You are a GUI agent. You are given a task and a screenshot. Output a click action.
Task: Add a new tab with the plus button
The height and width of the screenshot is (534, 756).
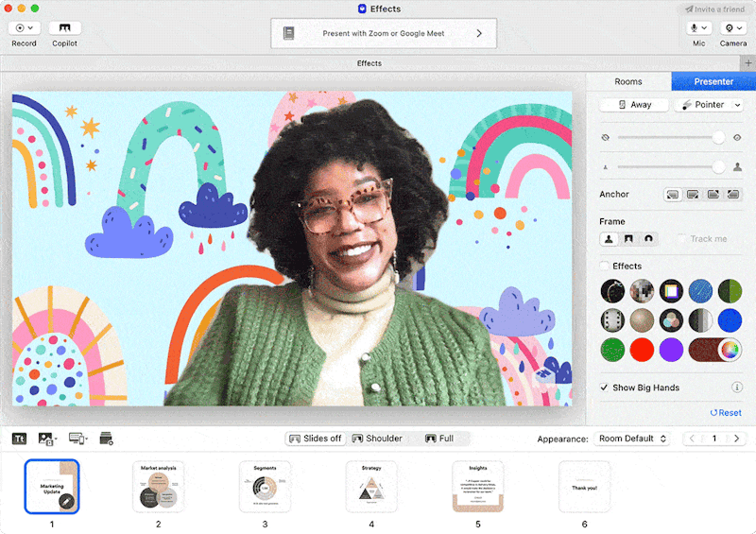[x=747, y=63]
